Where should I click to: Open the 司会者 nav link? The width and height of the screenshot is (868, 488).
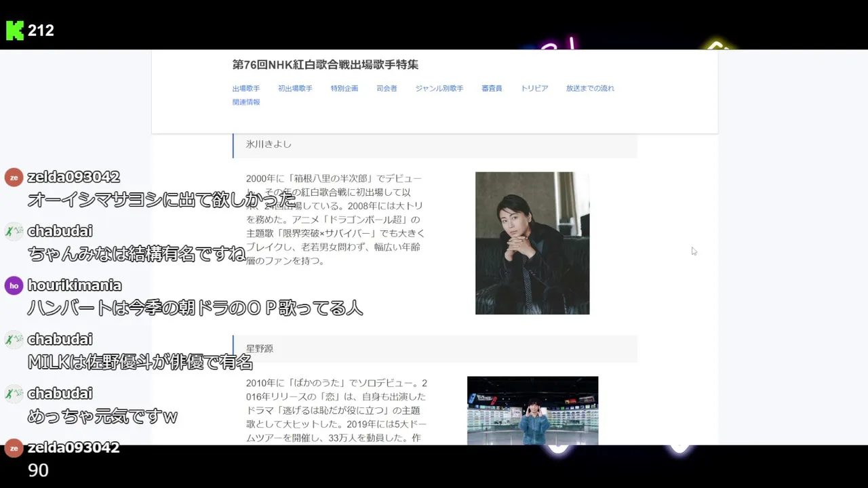point(387,88)
